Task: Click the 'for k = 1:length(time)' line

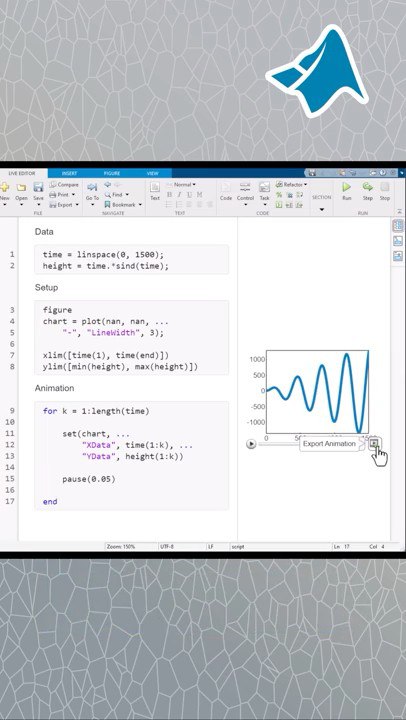Action: click(x=96, y=411)
